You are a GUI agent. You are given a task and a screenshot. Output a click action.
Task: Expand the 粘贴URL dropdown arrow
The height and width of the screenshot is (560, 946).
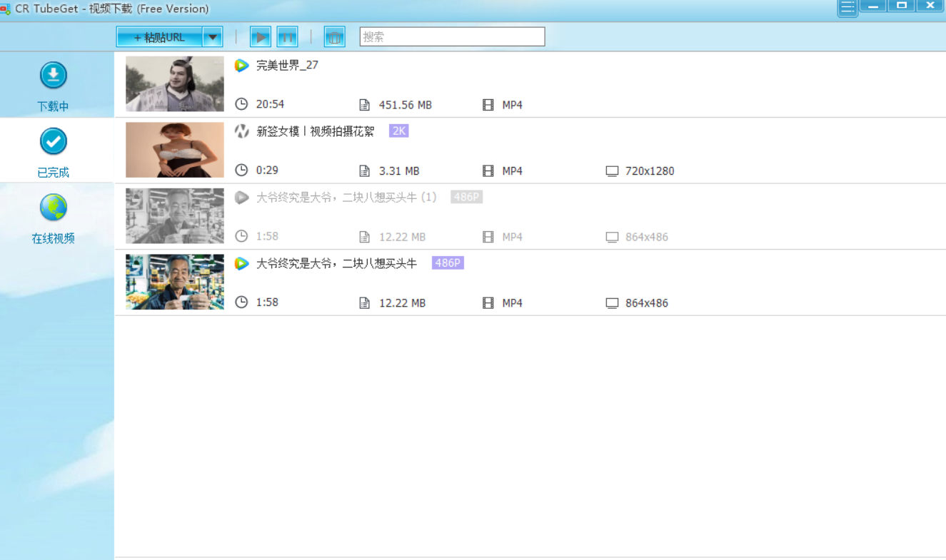click(213, 37)
